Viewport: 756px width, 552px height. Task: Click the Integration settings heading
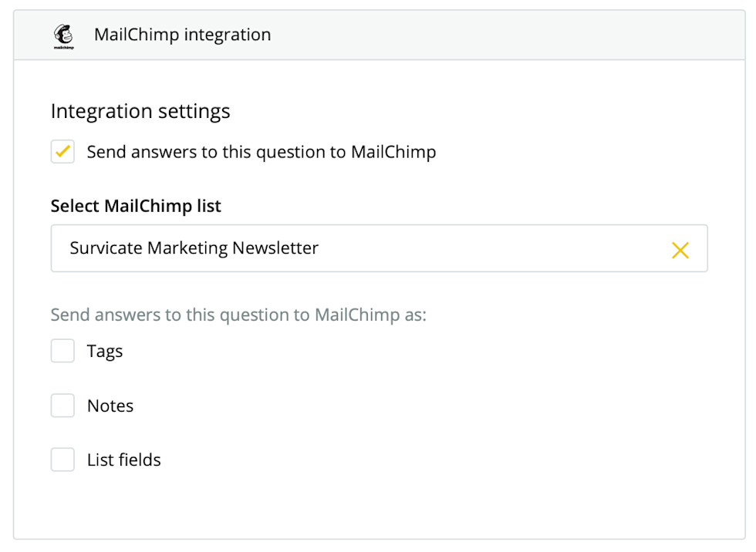[140, 111]
